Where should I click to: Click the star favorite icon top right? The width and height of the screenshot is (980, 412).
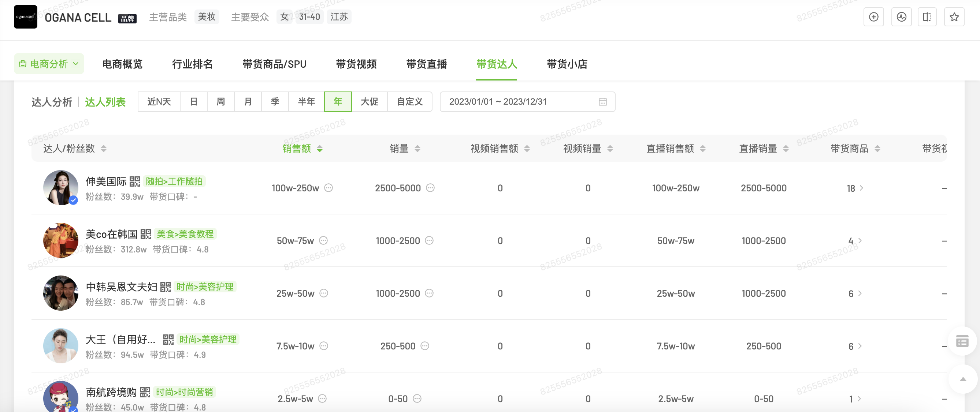pos(954,17)
